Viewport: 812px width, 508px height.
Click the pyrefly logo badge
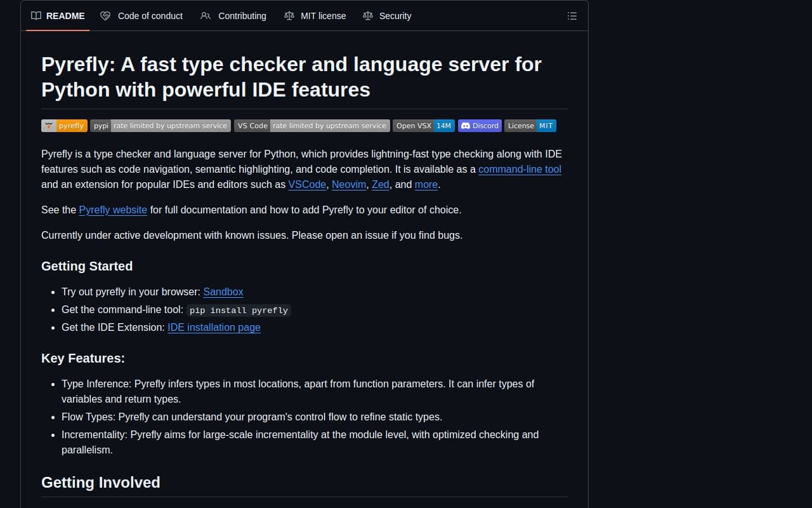click(64, 126)
